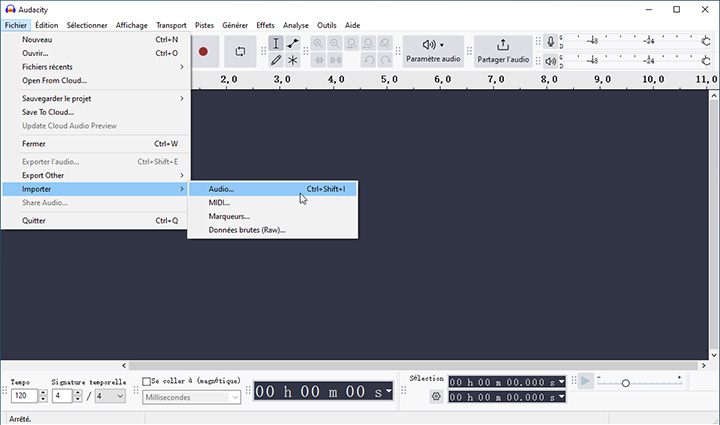Click the Zoom toggle icon
Screen dimensions: 720x425
(x=385, y=44)
